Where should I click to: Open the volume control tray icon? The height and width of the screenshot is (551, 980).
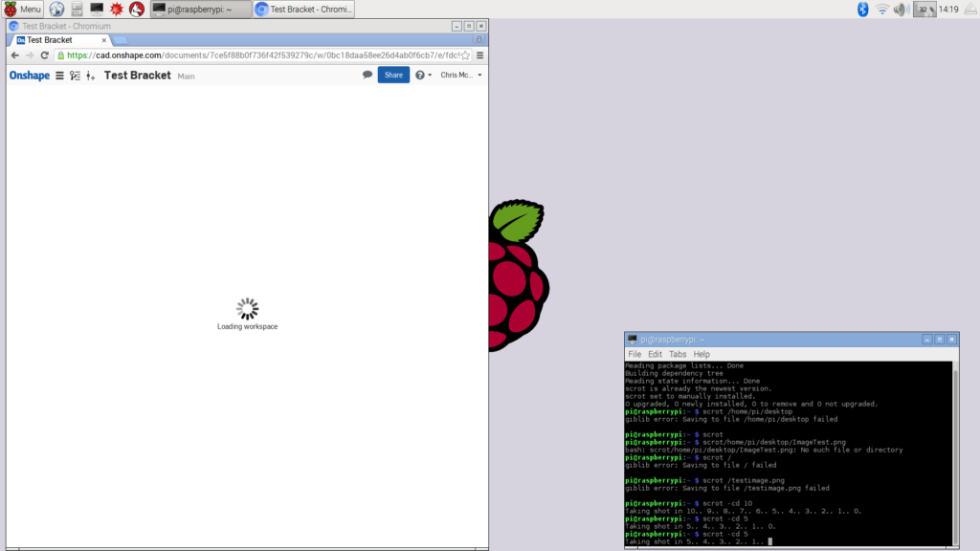(x=900, y=9)
